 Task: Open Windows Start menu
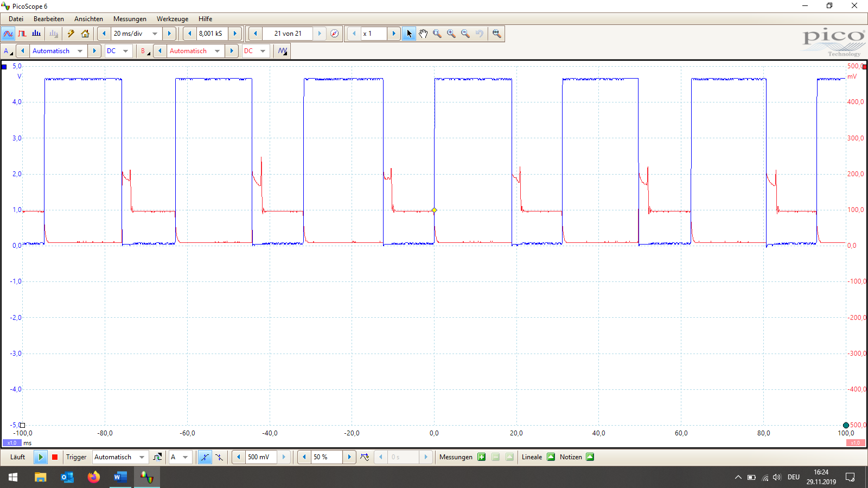click(13, 477)
